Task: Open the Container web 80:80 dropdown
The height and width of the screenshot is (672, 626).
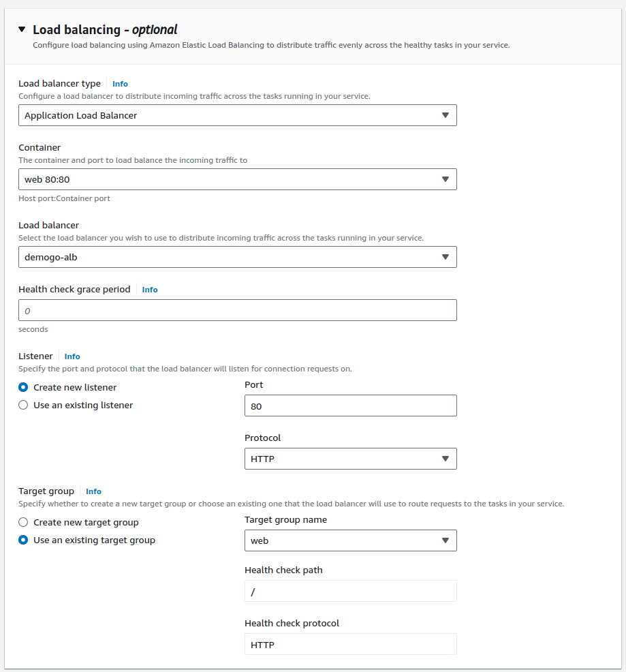Action: pyautogui.click(x=237, y=179)
